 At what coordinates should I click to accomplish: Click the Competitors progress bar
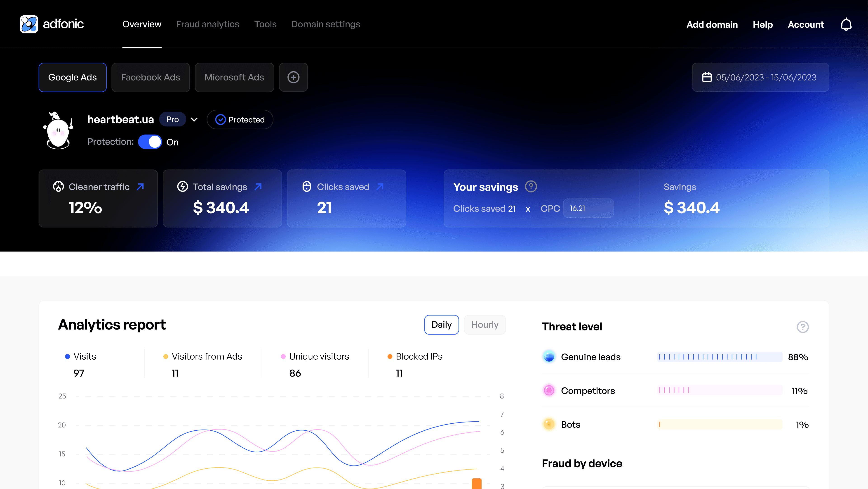click(720, 390)
